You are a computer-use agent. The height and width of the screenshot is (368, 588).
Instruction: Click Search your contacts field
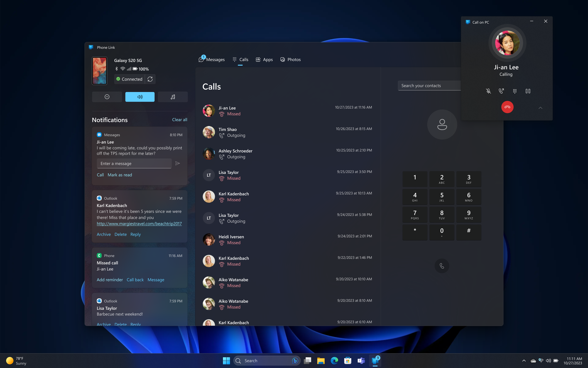click(429, 86)
